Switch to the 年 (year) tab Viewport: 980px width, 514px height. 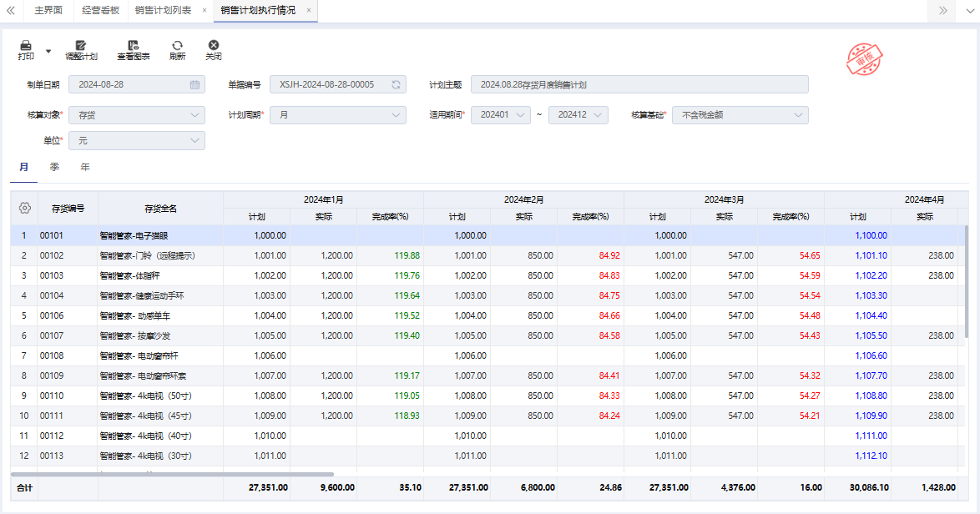[85, 167]
